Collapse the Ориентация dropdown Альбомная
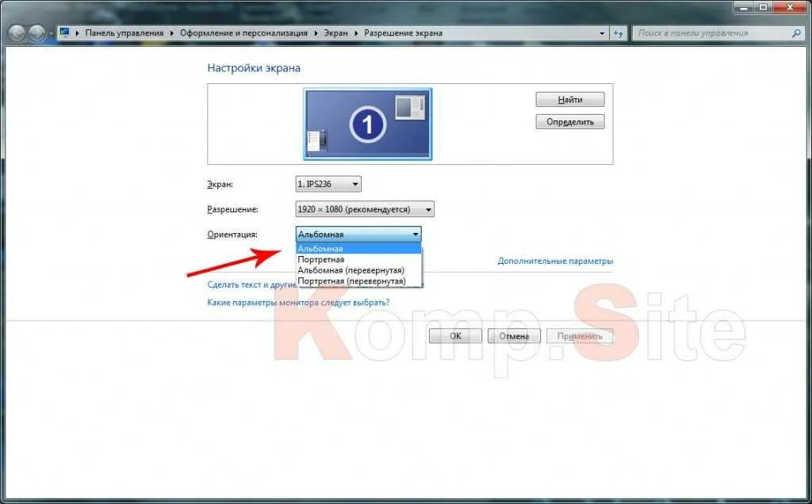 [358, 235]
